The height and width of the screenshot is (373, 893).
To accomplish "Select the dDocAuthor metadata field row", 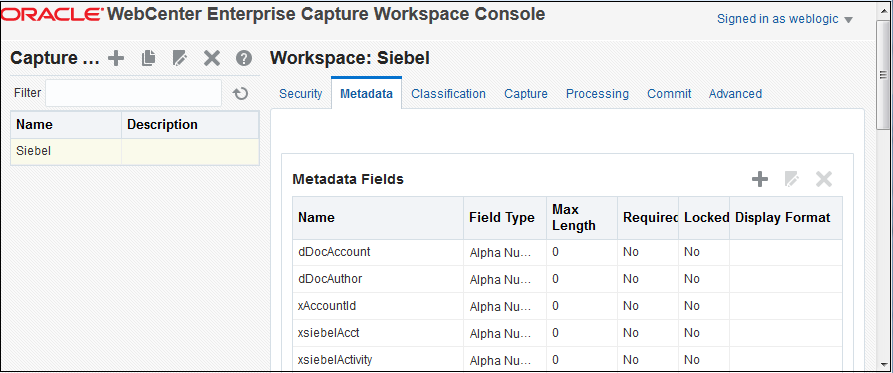I will 567,279.
